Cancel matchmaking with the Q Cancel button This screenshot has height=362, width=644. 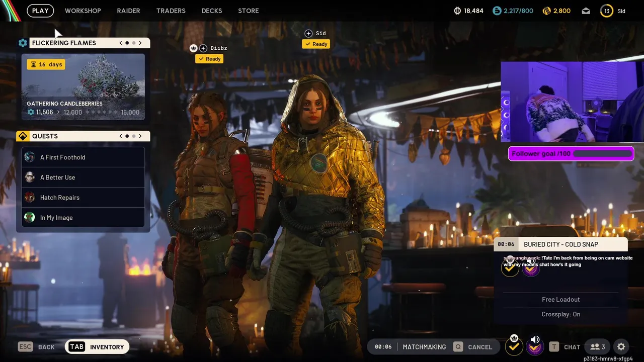pos(473,347)
